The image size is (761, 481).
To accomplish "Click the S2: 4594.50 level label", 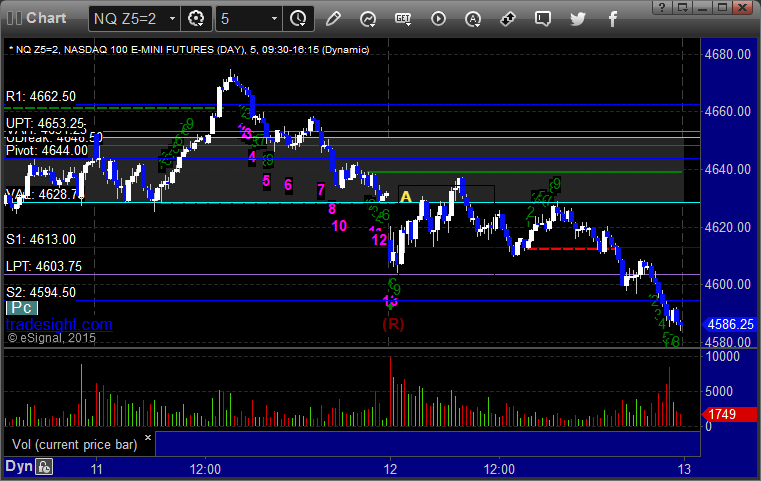I will [41, 292].
